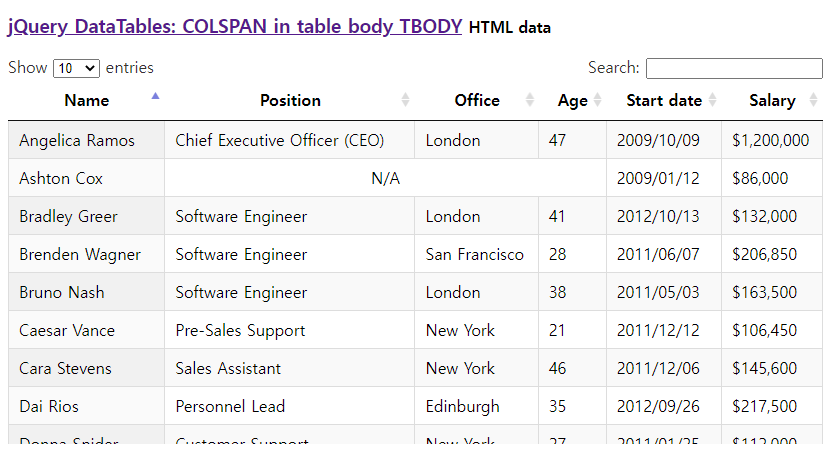Click the merged N/A cell for Ashton Cox
Viewport: 824px width, 452px height.
pyautogui.click(x=385, y=178)
